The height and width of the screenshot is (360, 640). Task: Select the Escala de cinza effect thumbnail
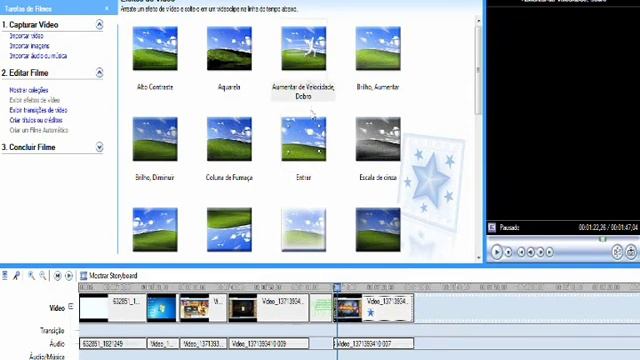click(x=378, y=139)
